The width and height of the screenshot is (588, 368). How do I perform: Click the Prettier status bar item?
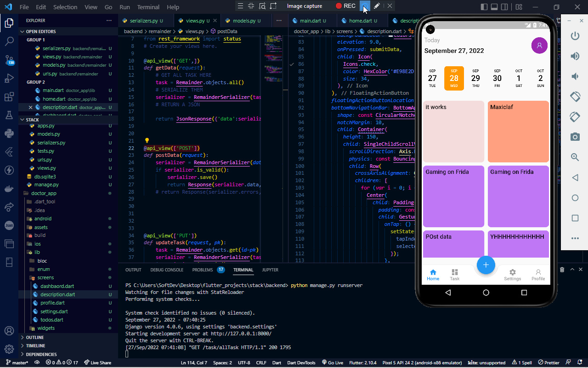(x=549, y=362)
